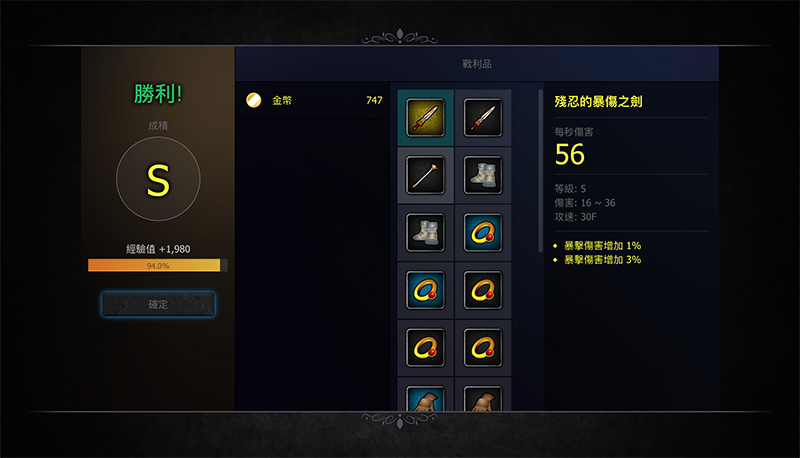Click the 94.0% experience progress bar
The image size is (800, 458).
tap(158, 265)
